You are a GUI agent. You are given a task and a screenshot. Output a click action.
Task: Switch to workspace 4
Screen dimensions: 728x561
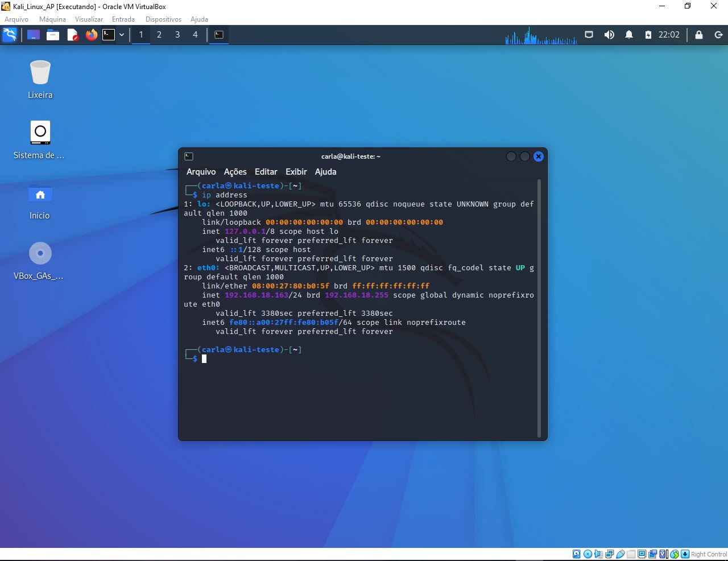195,35
